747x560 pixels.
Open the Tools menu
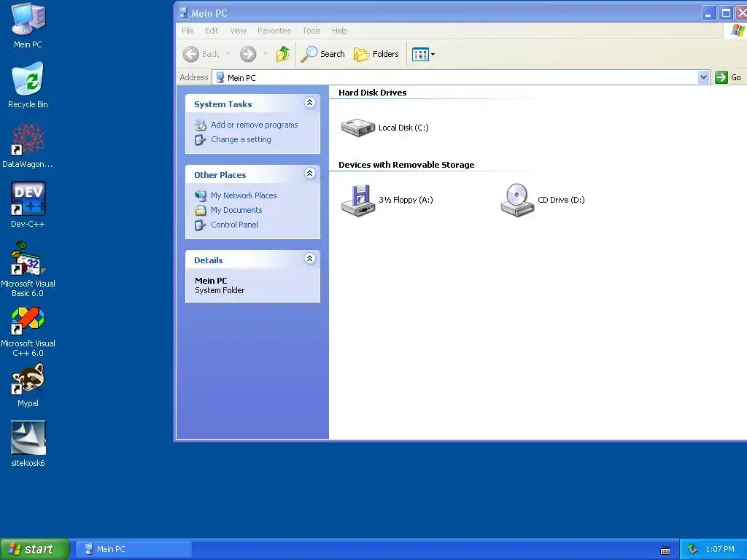[x=311, y=31]
